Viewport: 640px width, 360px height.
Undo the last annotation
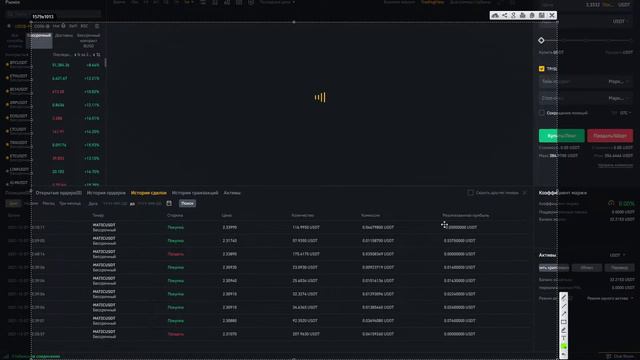(x=564, y=354)
